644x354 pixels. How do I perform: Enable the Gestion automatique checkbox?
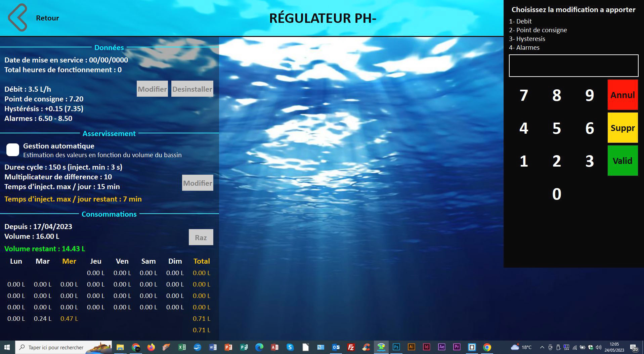(x=12, y=150)
